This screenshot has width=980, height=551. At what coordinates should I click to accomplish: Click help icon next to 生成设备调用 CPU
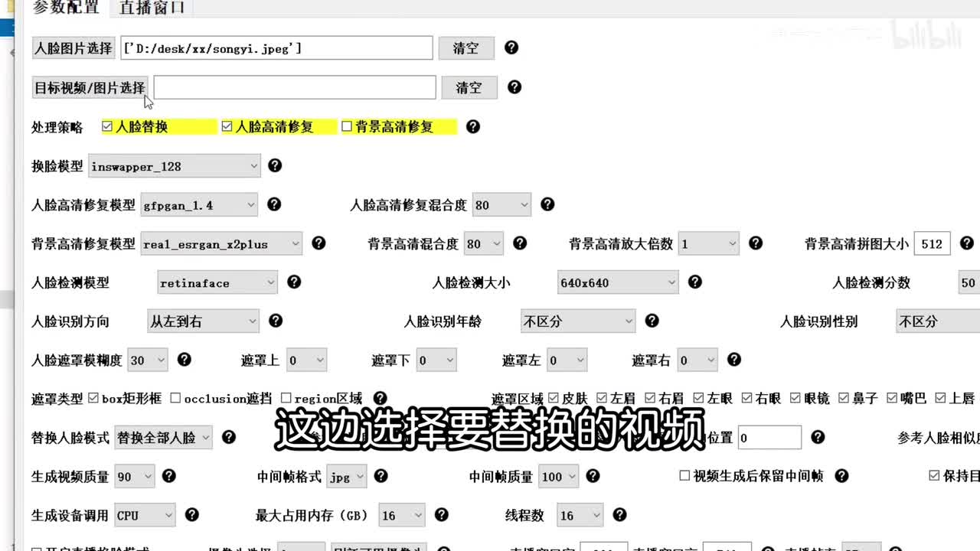click(x=192, y=515)
